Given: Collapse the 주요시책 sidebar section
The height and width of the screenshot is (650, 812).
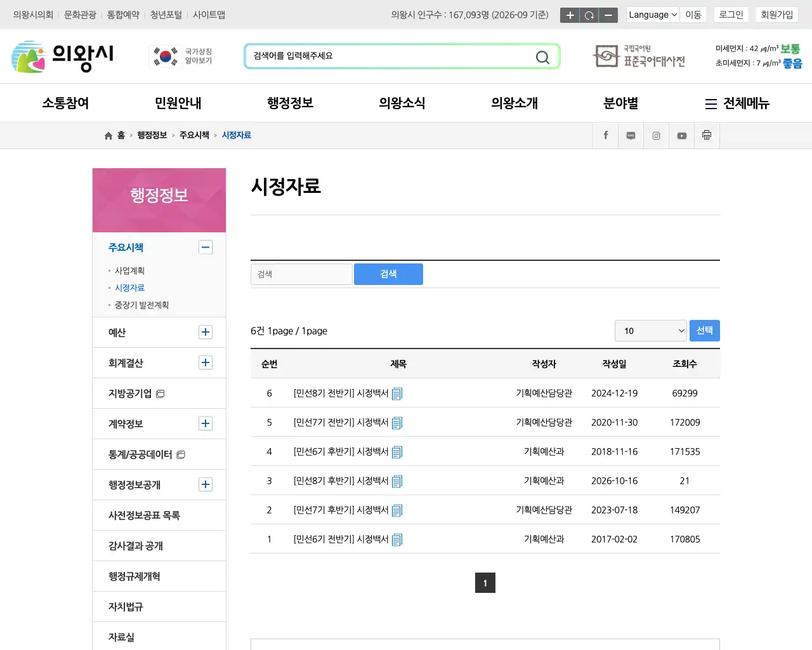Looking at the screenshot, I should 206,248.
